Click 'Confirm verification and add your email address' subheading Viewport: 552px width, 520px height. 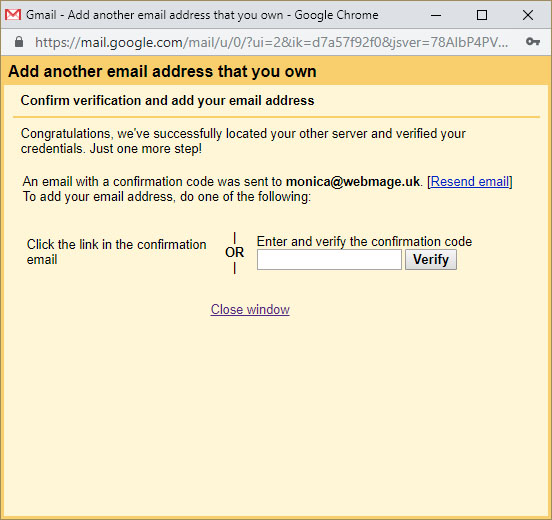point(167,101)
